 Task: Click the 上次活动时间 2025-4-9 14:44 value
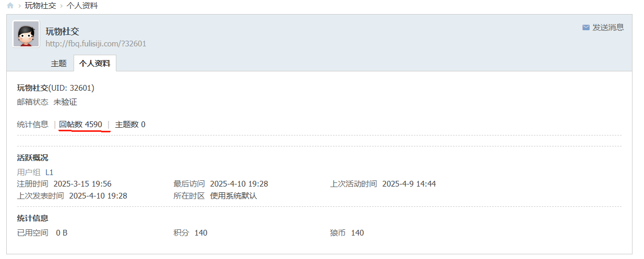(x=409, y=184)
